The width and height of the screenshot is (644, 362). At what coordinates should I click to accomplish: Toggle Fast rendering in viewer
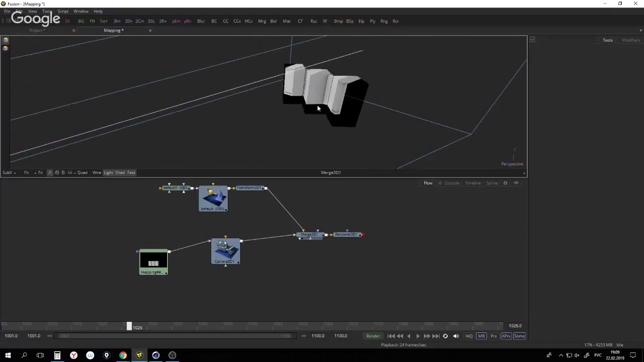[x=131, y=172]
